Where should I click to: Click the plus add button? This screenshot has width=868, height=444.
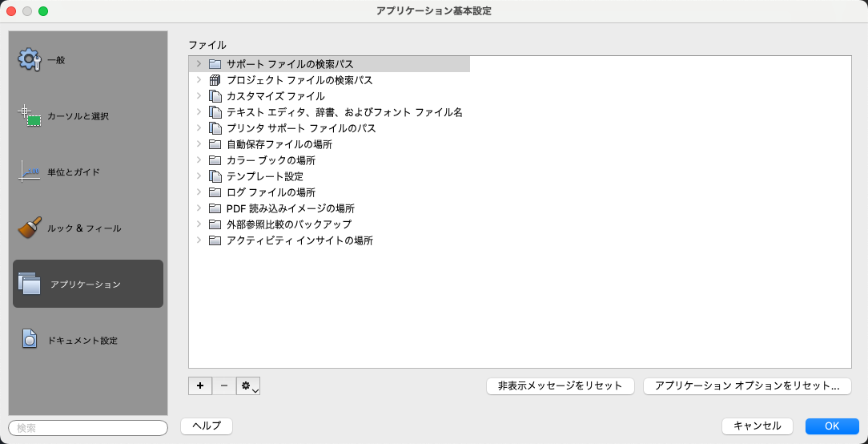tap(200, 385)
